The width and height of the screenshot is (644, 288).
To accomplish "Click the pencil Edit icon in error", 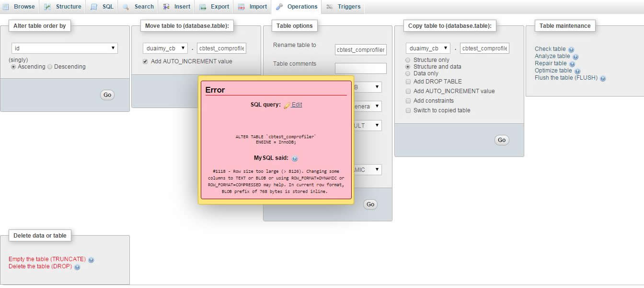I will click(287, 105).
